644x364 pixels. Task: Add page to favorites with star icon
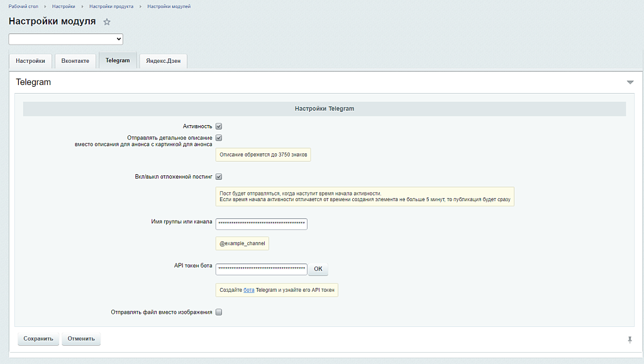click(107, 22)
